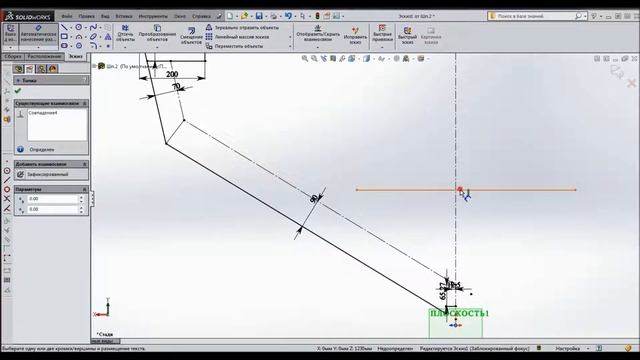
Task: Select the Spline sketch tool
Action: tap(93, 27)
